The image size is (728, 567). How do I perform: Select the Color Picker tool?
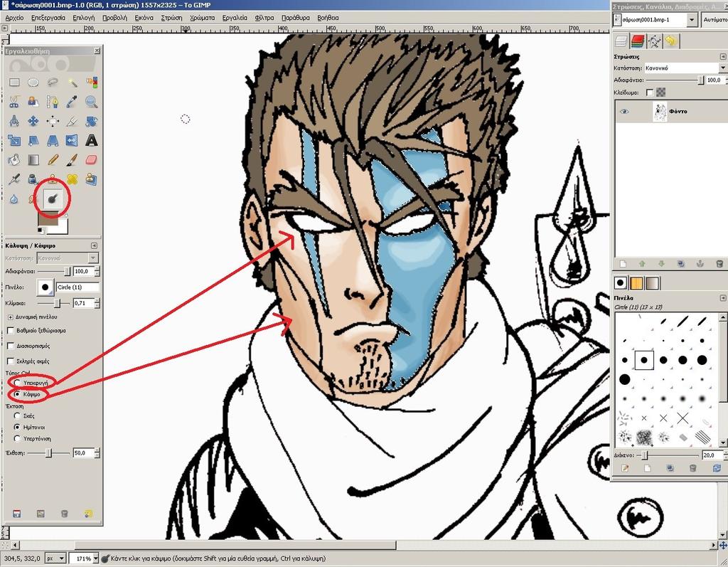coord(72,102)
